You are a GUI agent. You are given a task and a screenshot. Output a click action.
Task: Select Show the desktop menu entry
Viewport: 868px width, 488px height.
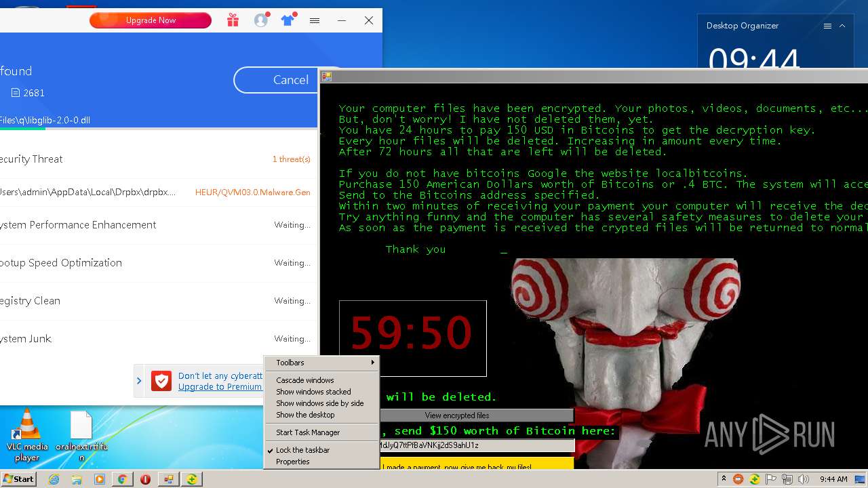321,415
